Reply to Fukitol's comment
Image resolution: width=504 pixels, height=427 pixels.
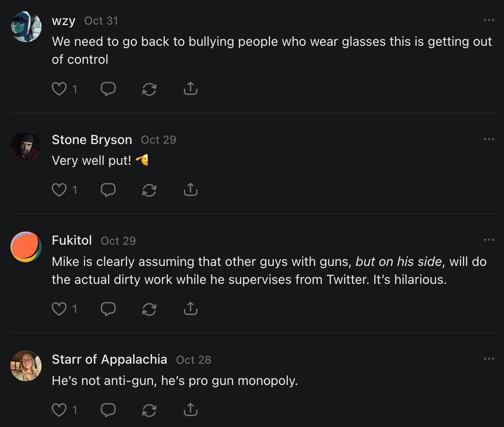click(x=108, y=309)
